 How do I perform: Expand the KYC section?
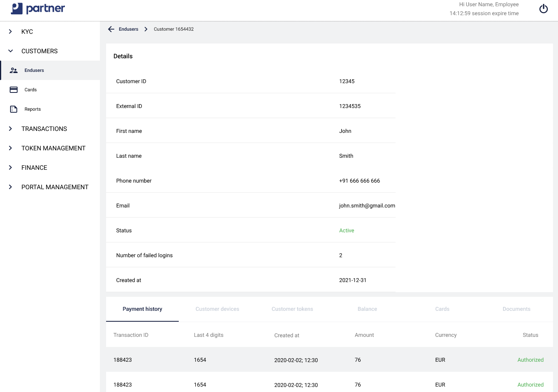pyautogui.click(x=10, y=31)
